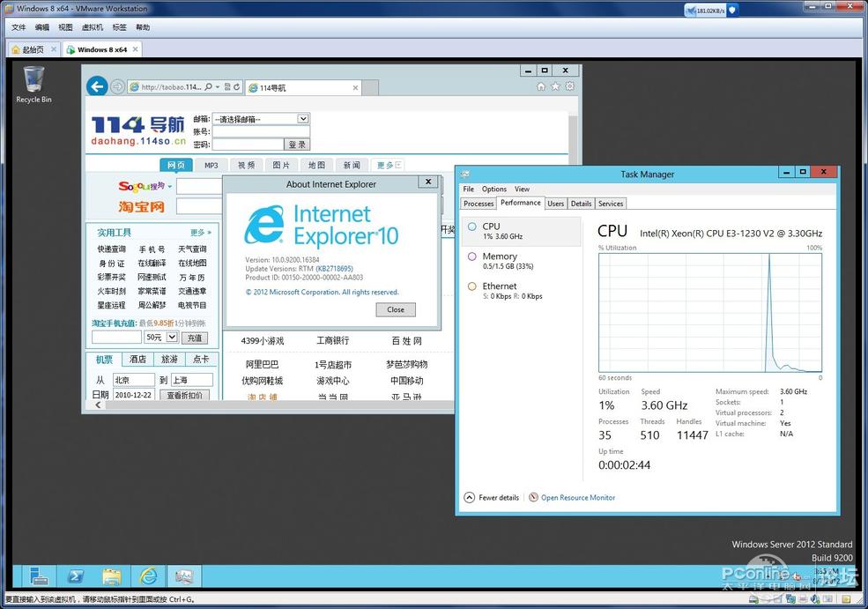868x609 pixels.
Task: Close the 114导航 browser tab
Action: point(355,87)
